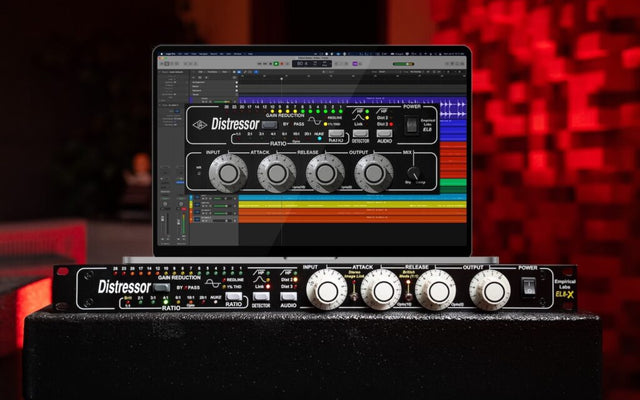Click the purple highlighted control bar button
This screenshot has height=400, width=640.
[355, 64]
